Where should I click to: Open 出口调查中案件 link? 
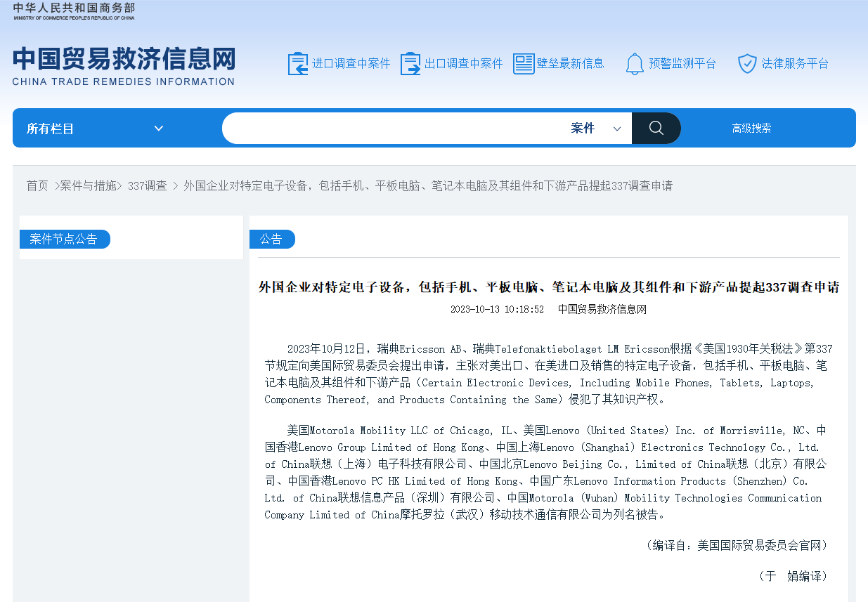tap(464, 64)
